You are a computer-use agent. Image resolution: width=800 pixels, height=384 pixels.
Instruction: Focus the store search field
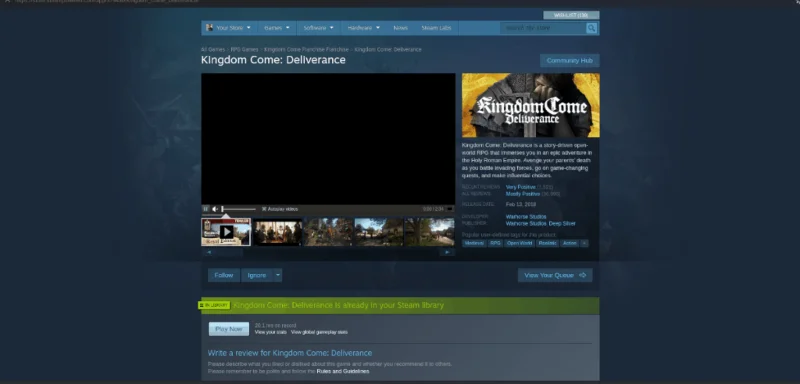pos(543,28)
